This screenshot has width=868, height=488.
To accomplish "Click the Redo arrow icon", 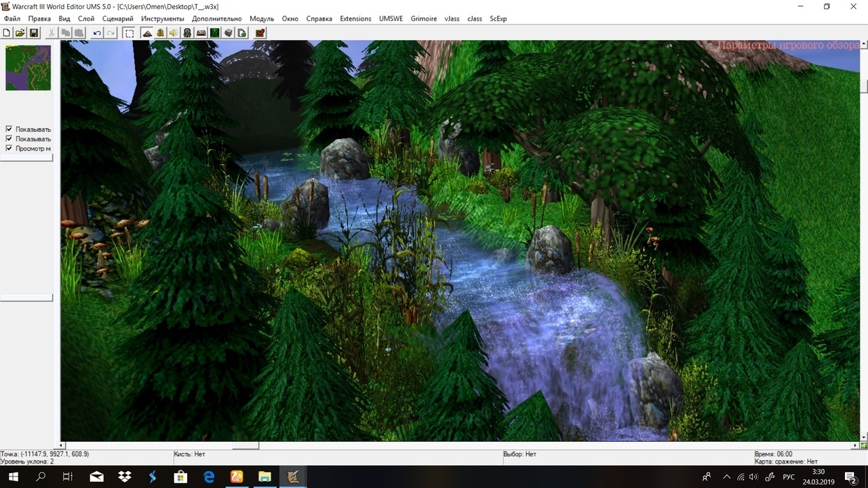I will pyautogui.click(x=111, y=33).
